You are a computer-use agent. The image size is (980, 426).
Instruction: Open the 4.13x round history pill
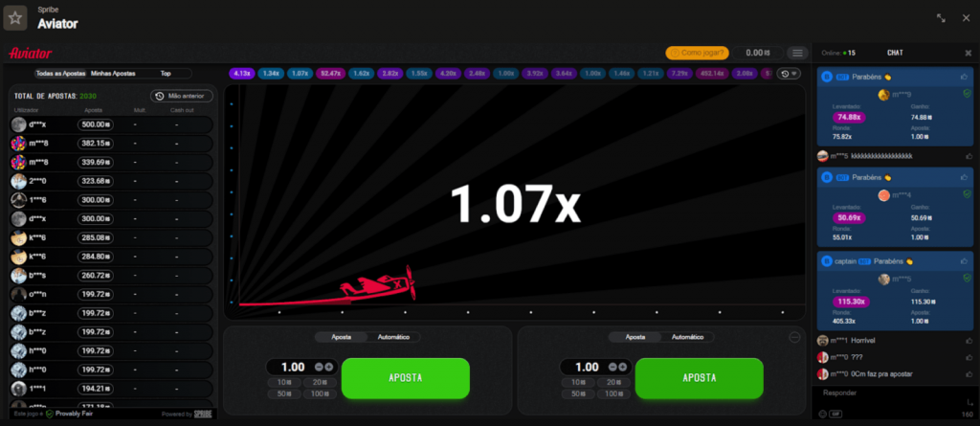coord(242,74)
